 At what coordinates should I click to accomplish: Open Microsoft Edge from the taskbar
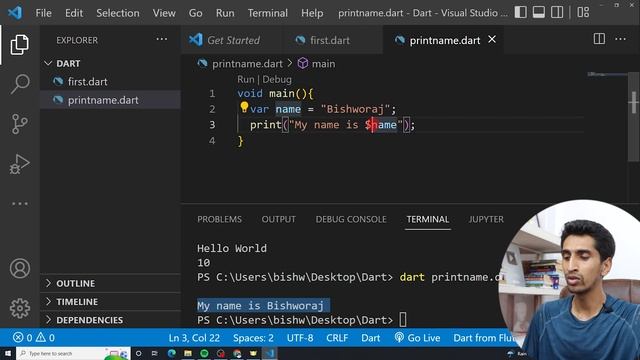point(171,353)
